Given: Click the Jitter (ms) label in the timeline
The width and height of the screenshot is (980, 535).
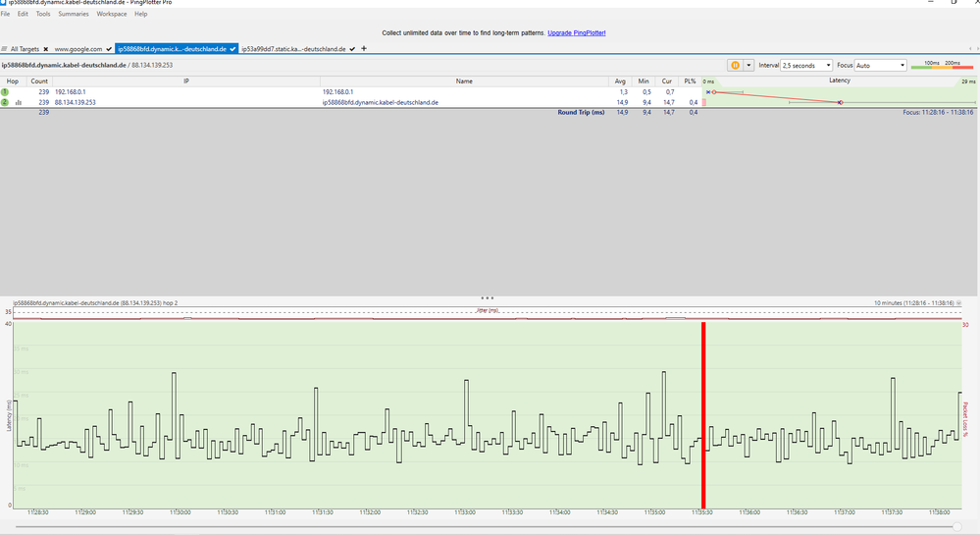Looking at the screenshot, I should 488,310.
